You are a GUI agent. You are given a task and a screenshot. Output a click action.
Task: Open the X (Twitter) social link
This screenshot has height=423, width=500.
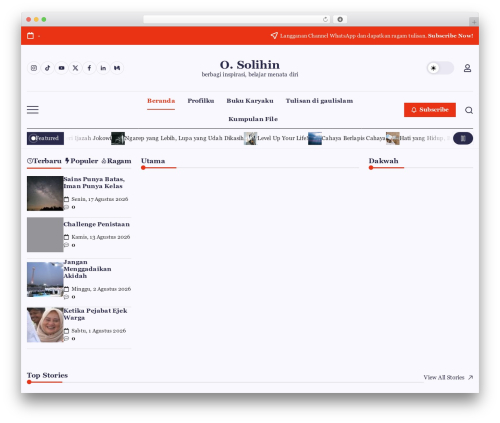coord(75,68)
